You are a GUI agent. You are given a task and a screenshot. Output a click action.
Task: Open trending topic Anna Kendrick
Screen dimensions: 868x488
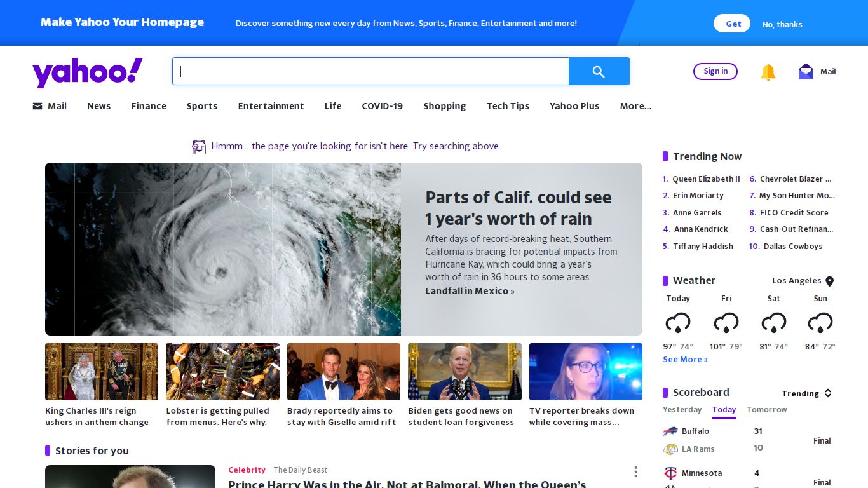(701, 229)
